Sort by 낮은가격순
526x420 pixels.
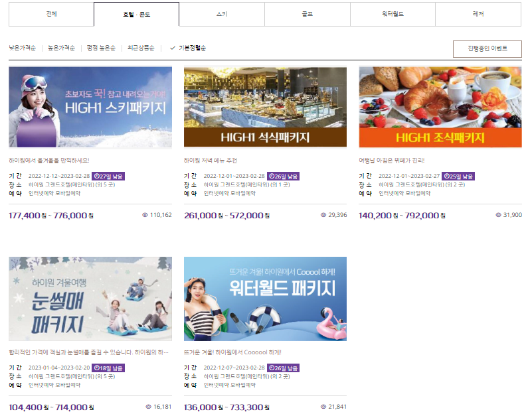pyautogui.click(x=22, y=48)
